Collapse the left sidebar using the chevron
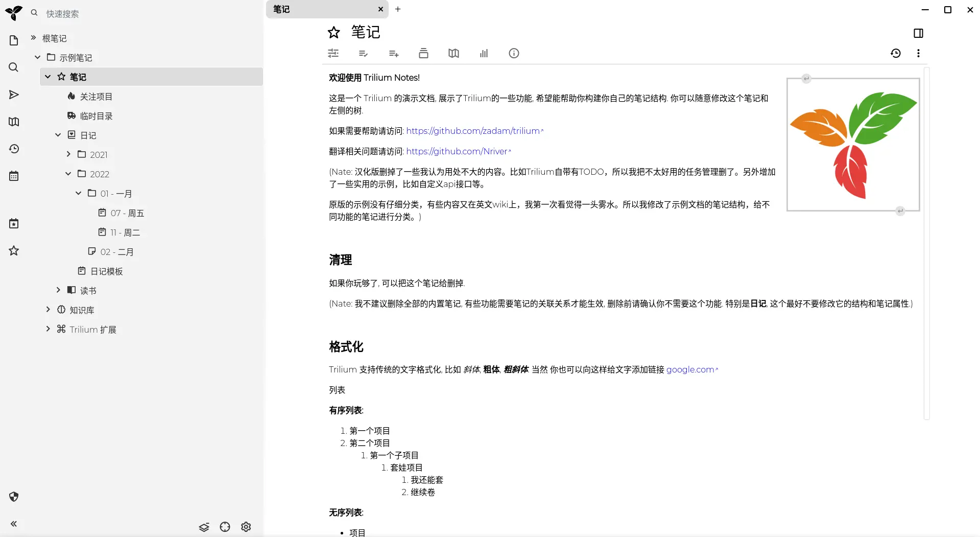Viewport: 980px width, 537px height. pos(14,523)
